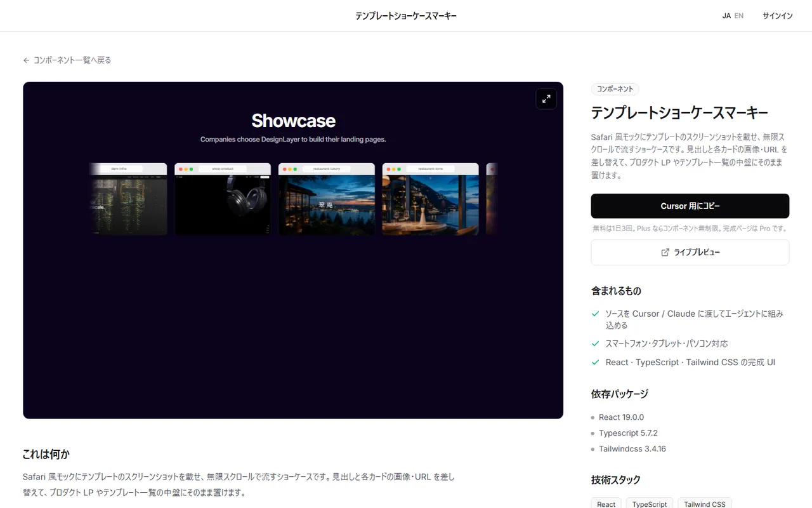Screen dimensions: 812x508
Task: Click green checkmark beside スマートフォン・タブレット・パソコン対応
Action: [595, 344]
